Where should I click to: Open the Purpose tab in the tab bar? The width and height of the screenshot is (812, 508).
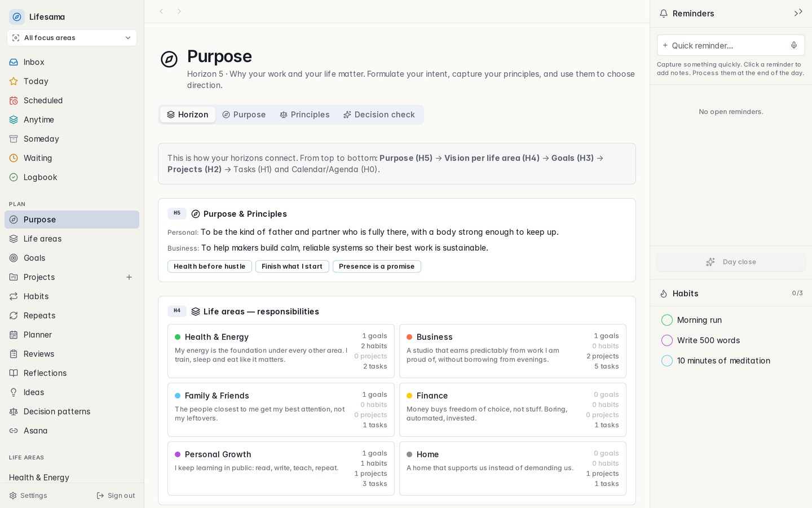[244, 115]
